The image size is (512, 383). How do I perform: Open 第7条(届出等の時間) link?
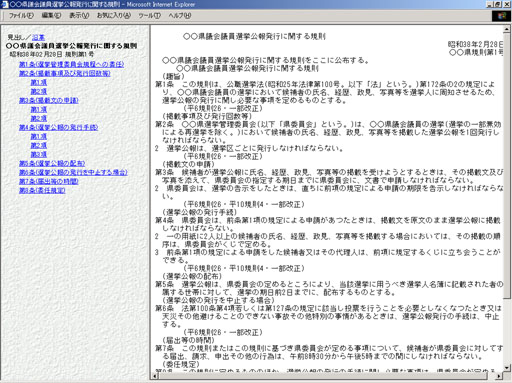pos(49,181)
